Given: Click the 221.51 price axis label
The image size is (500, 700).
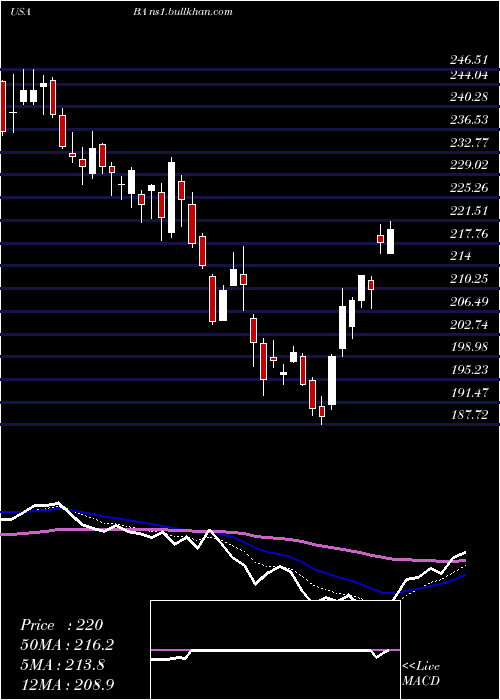Looking at the screenshot, I should pyautogui.click(x=468, y=210).
